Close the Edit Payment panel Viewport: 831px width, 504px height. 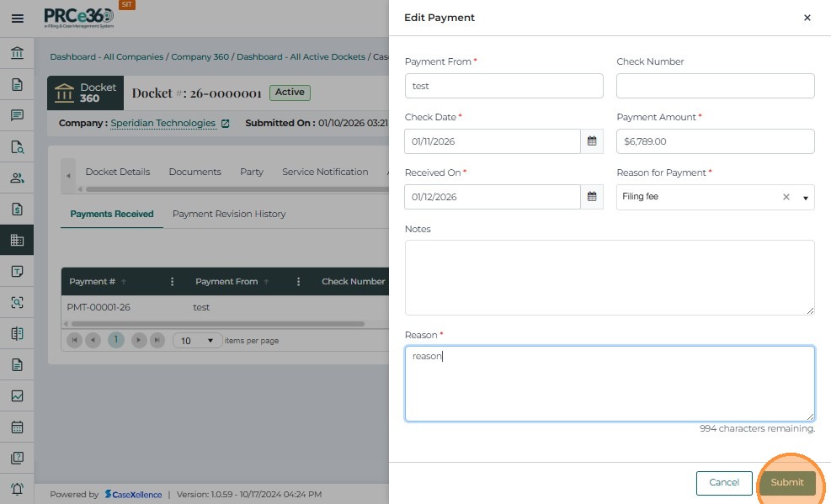tap(807, 18)
